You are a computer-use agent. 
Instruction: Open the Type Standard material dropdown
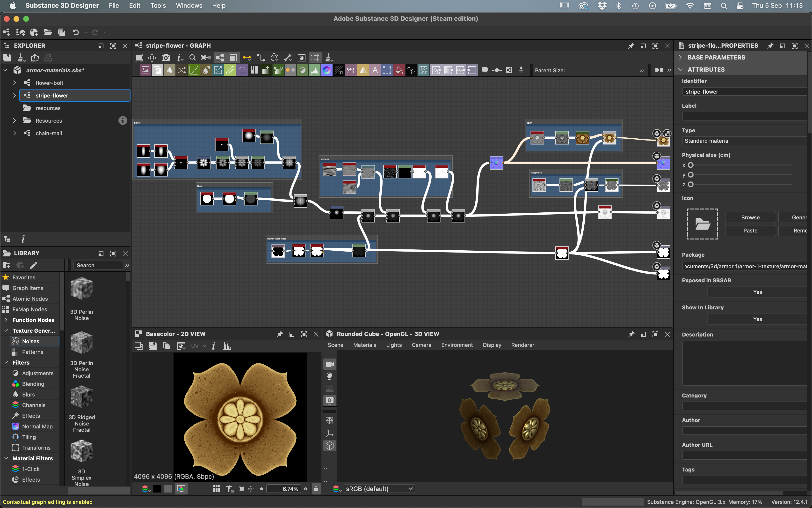[745, 141]
